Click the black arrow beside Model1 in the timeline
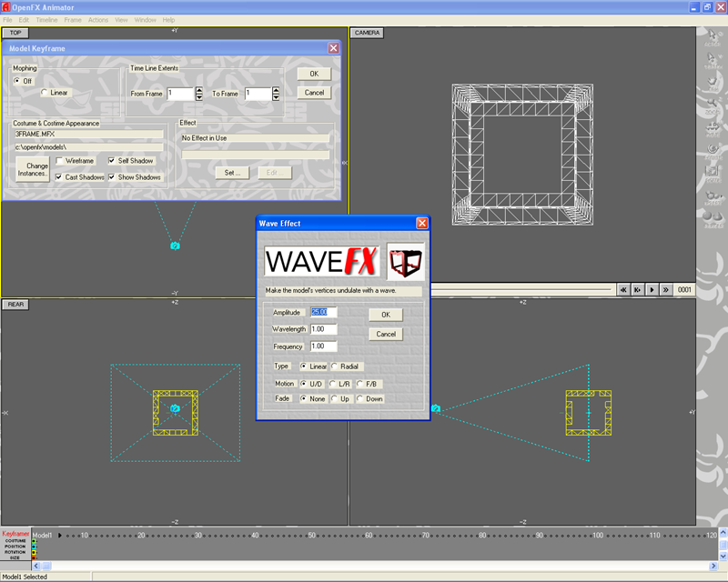Image resolution: width=728 pixels, height=582 pixels. click(x=60, y=535)
